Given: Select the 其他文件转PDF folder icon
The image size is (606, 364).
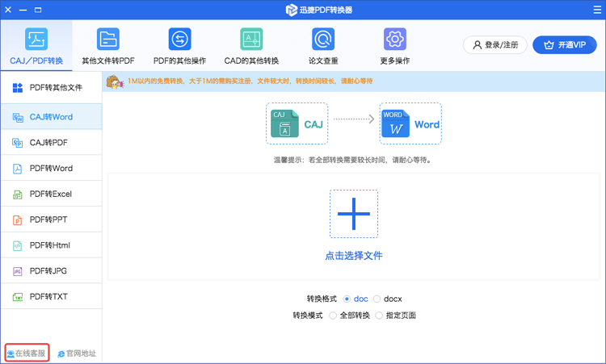Looking at the screenshot, I should tap(107, 39).
